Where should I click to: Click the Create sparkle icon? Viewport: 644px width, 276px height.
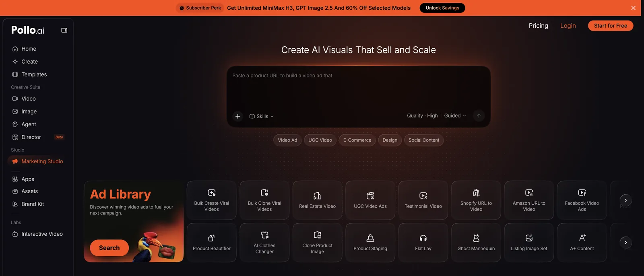(15, 62)
